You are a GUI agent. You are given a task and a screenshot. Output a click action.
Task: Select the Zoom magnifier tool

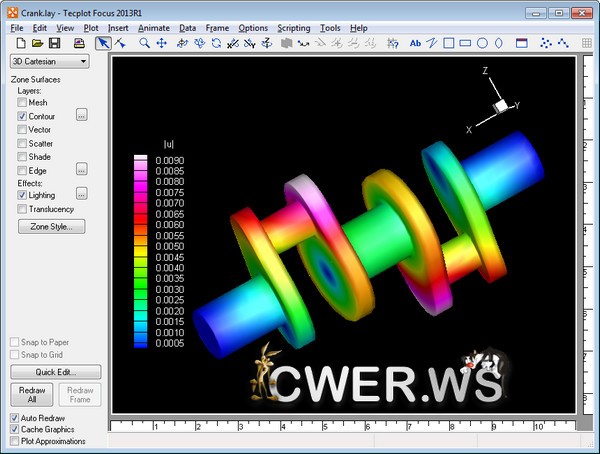(x=144, y=43)
